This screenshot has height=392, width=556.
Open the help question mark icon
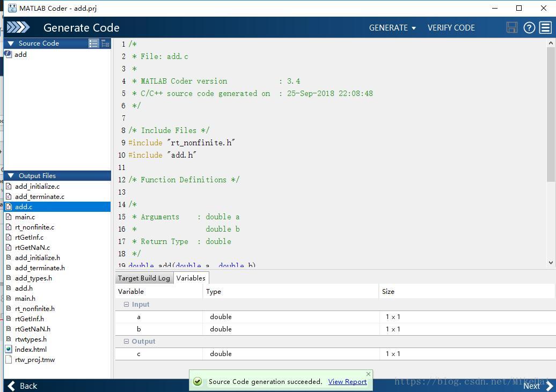(x=529, y=27)
